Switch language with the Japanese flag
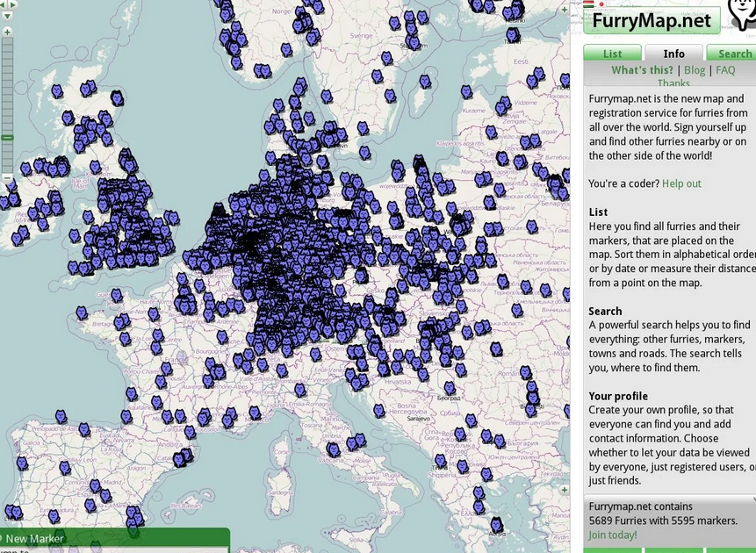This screenshot has width=756, height=553. click(601, 4)
